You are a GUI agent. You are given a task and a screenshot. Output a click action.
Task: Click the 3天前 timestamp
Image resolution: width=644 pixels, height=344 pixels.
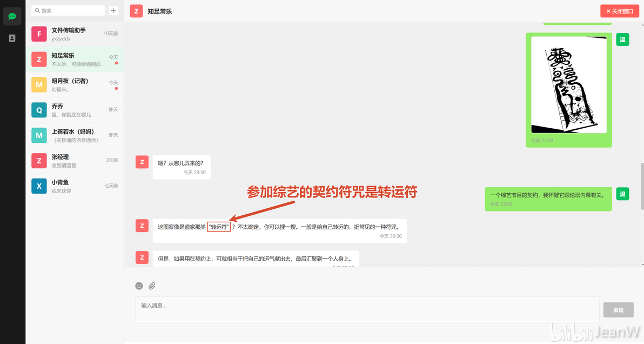pyautogui.click(x=112, y=160)
